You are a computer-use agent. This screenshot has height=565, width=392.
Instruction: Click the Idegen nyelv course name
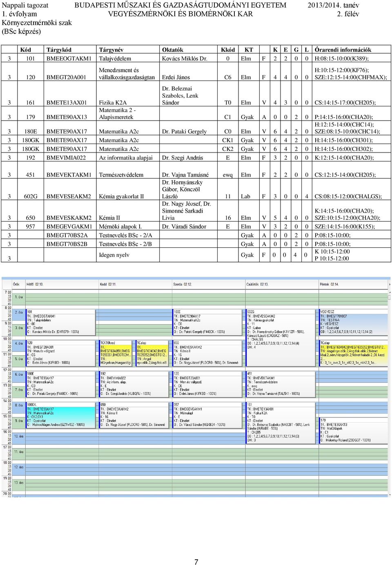click(x=114, y=255)
